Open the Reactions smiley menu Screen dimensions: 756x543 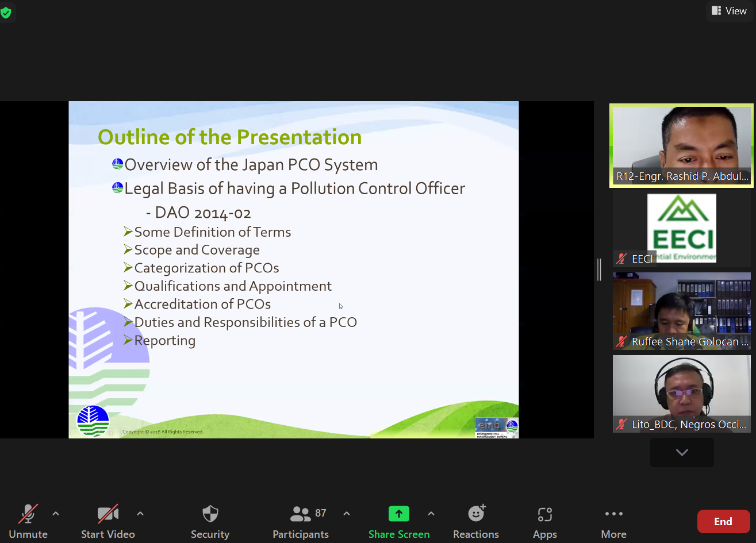(x=476, y=521)
